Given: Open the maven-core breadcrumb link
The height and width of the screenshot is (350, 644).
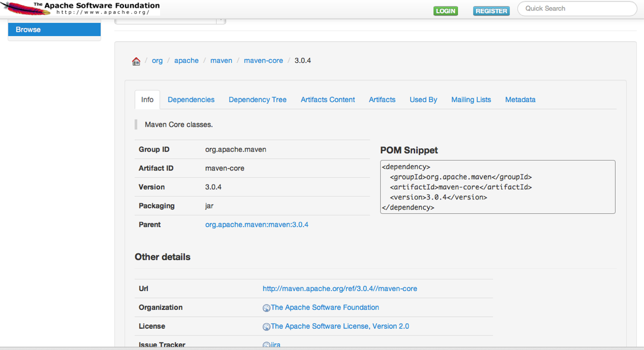Looking at the screenshot, I should point(263,61).
